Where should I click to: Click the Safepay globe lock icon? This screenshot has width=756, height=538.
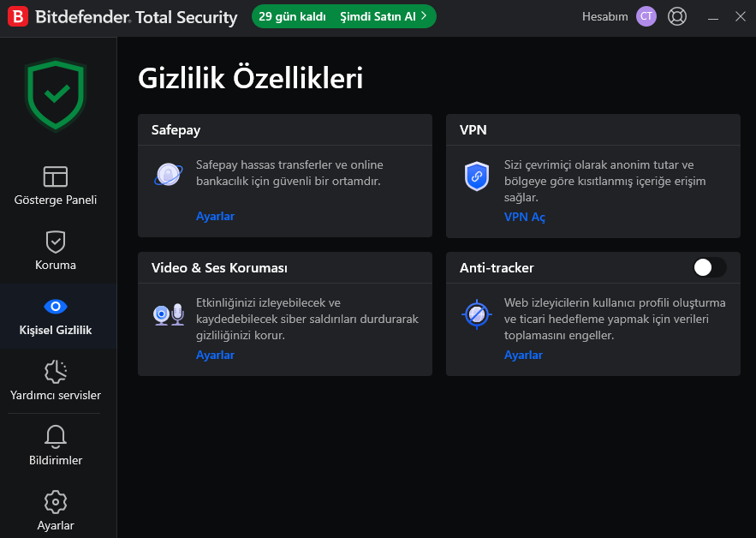pos(169,174)
